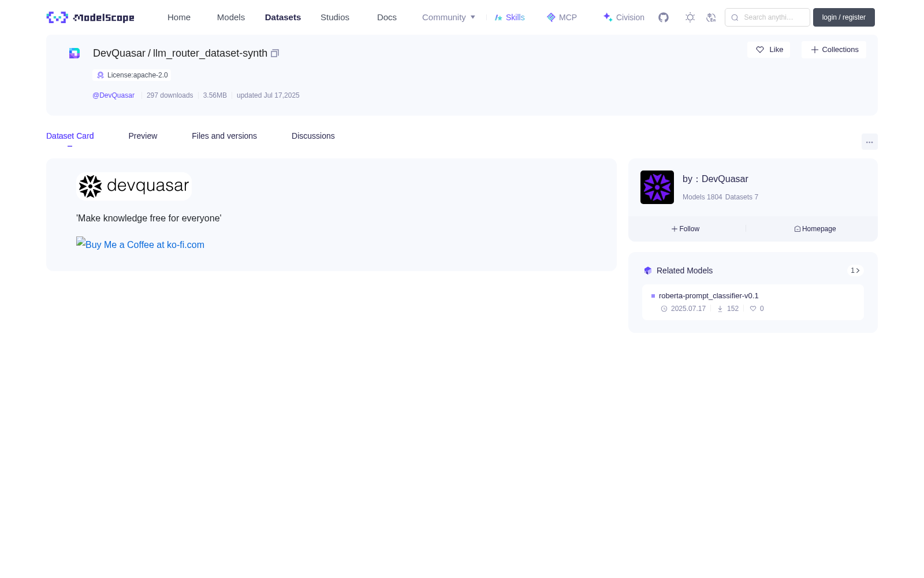Image resolution: width=924 pixels, height=578 pixels.
Task: Add dataset to Collections
Action: (834, 50)
